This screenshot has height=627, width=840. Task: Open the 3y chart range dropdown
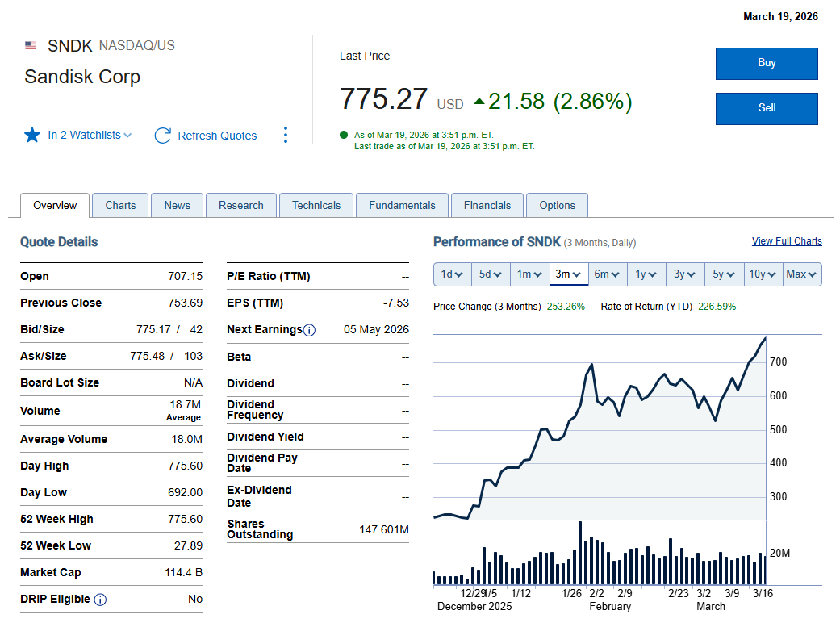click(x=685, y=274)
